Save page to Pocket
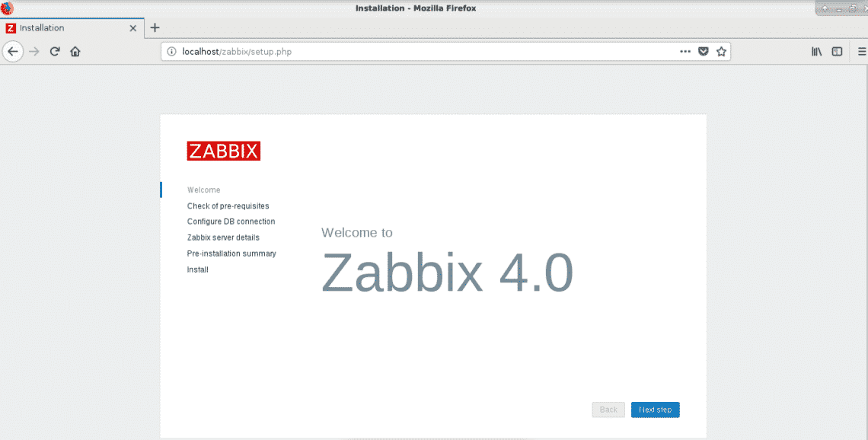868x440 pixels. [703, 52]
